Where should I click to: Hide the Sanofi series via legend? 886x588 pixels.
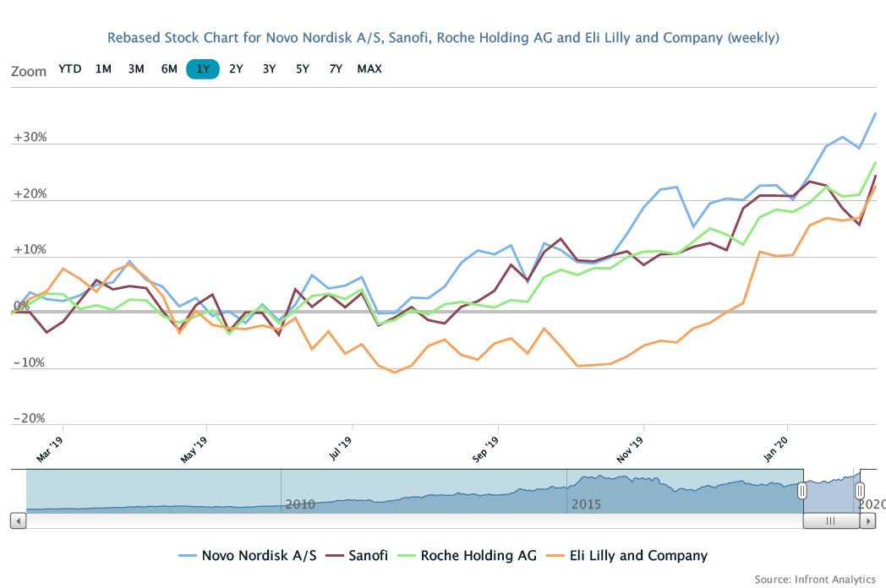(357, 555)
